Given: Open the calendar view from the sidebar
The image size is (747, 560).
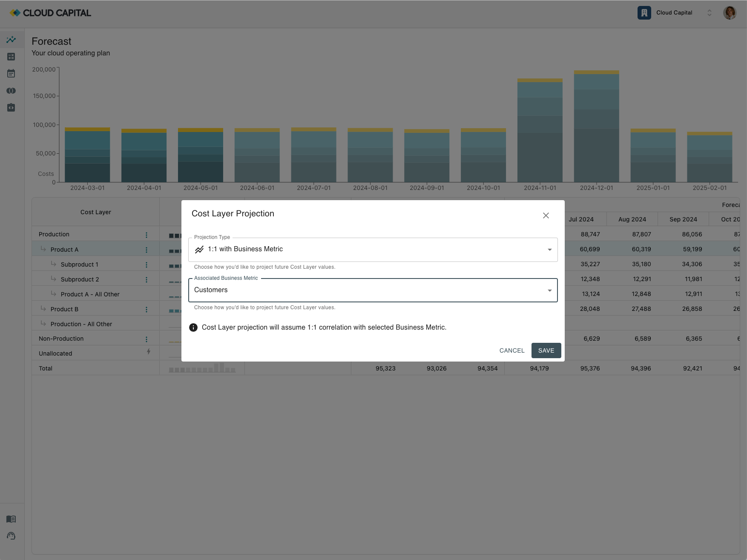Looking at the screenshot, I should [11, 73].
